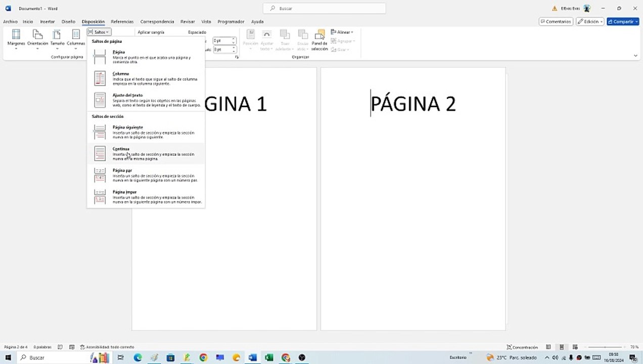Switch to the Vista tab
Screen dimensions: 643x364
click(x=206, y=22)
